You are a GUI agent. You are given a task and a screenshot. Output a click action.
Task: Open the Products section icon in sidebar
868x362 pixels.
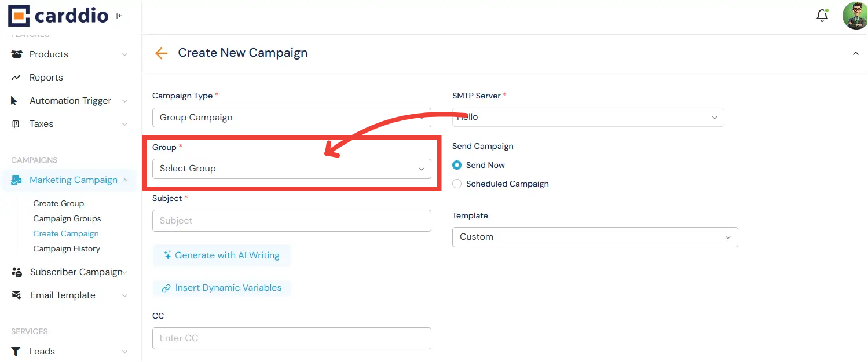click(x=16, y=54)
